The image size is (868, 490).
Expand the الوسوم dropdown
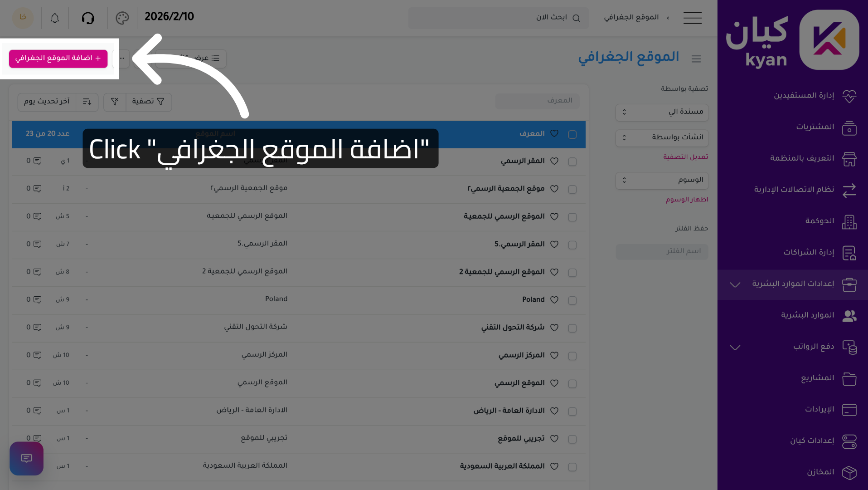tap(662, 181)
